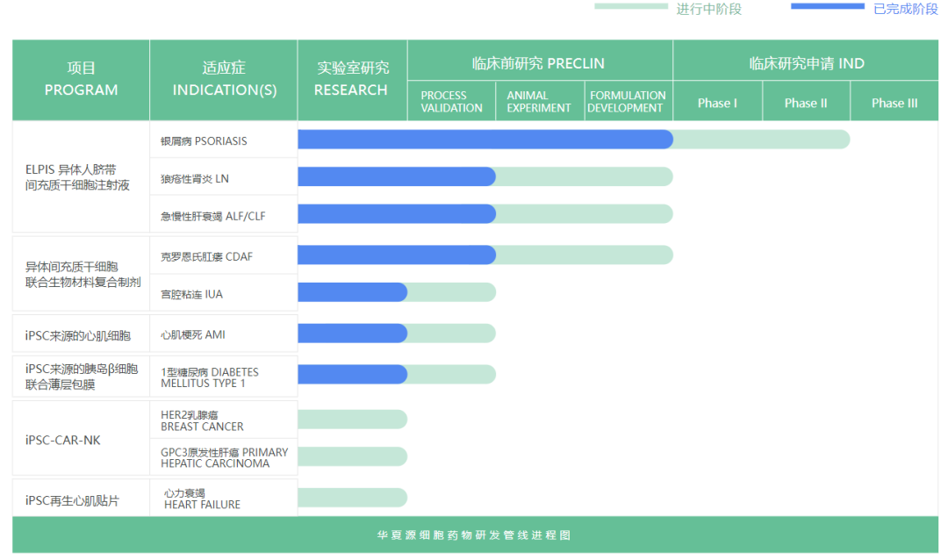This screenshot has width=948, height=560.
Task: Click the FORMULATION DEVELOPMENT sub-header
Action: pyautogui.click(x=628, y=102)
